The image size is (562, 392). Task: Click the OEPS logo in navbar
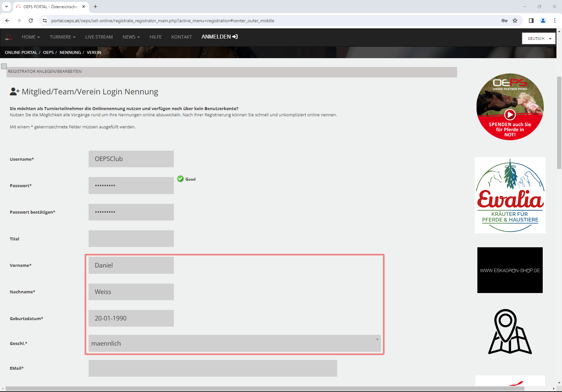click(9, 37)
